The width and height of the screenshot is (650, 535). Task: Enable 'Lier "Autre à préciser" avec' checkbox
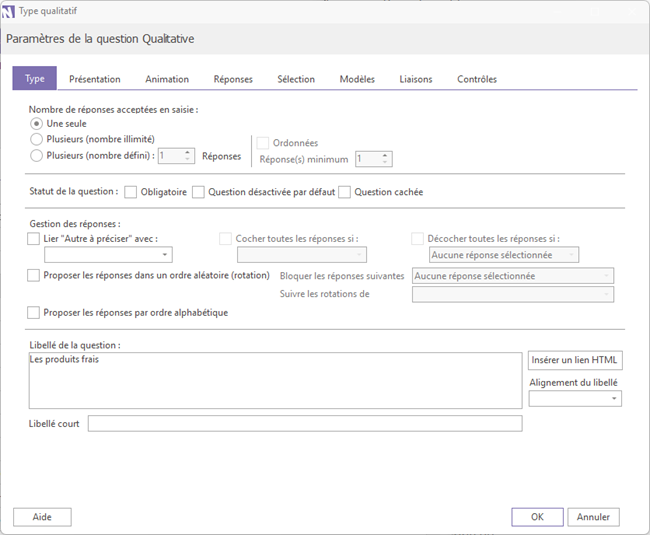[33, 239]
